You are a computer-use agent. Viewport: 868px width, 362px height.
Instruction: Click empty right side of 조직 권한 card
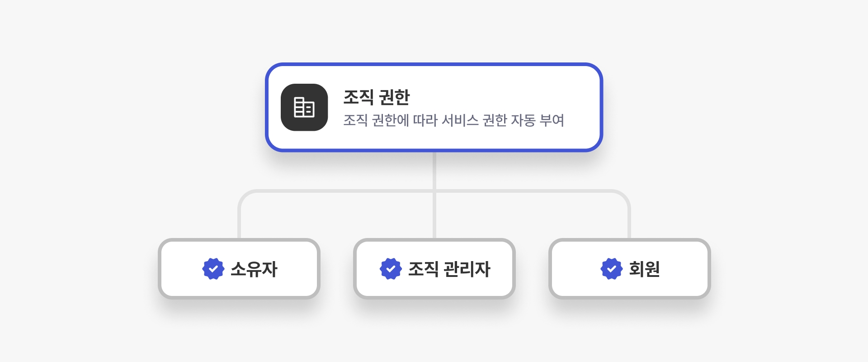click(x=581, y=107)
